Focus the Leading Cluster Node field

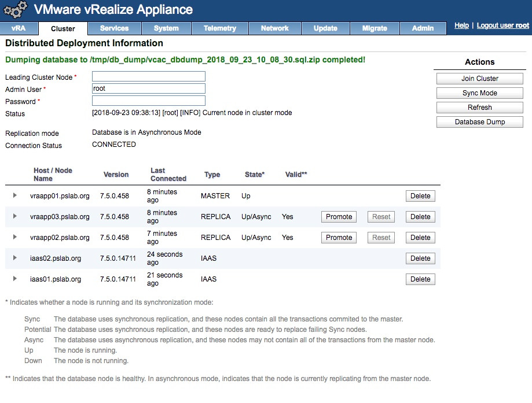point(149,76)
